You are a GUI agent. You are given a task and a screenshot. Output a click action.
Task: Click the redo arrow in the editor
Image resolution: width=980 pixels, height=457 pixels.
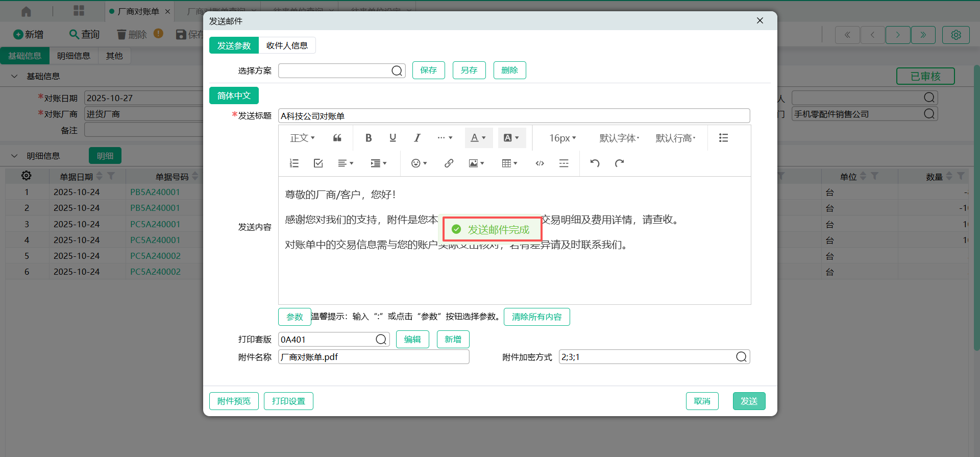(619, 163)
